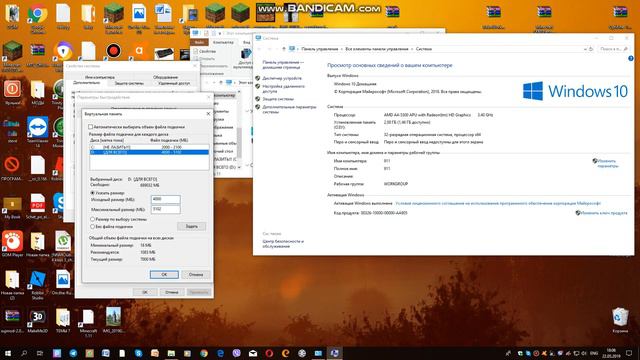Image resolution: width=640 pixels, height=360 pixels.
Task: Open 'Файл' ribbon tab in Explorer window
Action: (x=200, y=42)
